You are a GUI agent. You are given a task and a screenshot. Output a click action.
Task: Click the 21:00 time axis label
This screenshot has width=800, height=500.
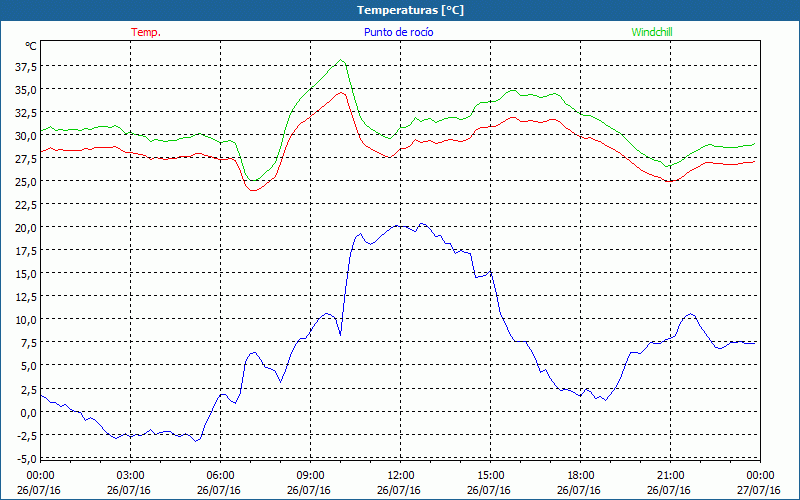670,476
